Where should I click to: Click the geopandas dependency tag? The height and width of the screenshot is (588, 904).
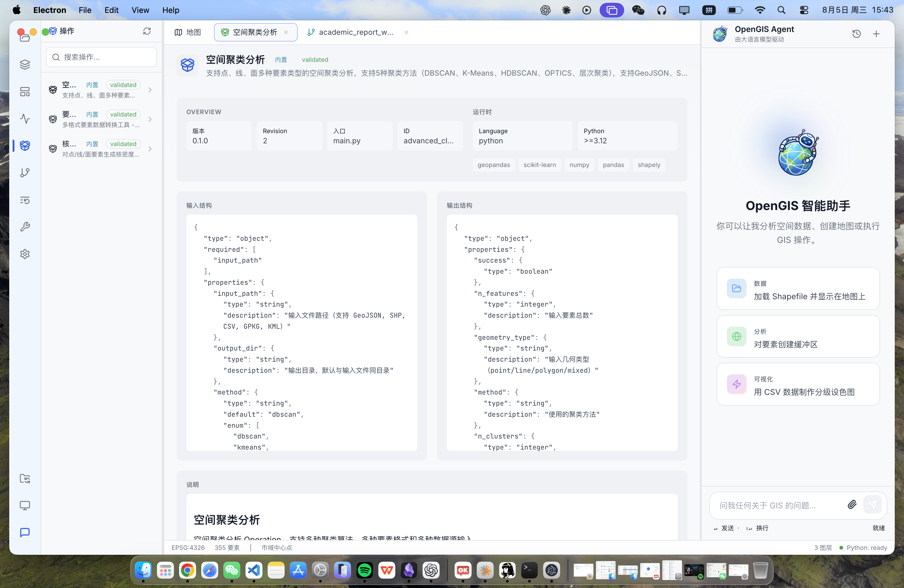click(x=494, y=165)
